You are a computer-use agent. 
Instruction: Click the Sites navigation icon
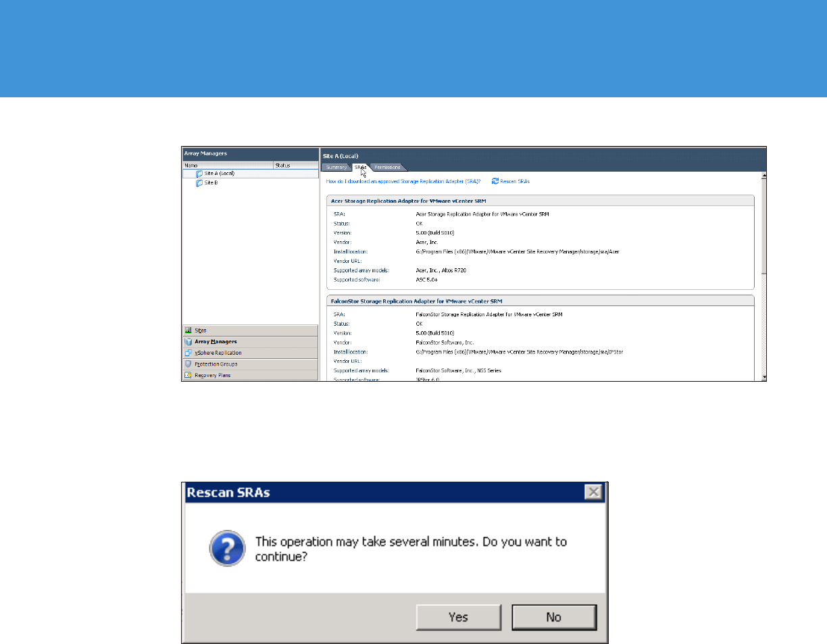click(x=189, y=330)
